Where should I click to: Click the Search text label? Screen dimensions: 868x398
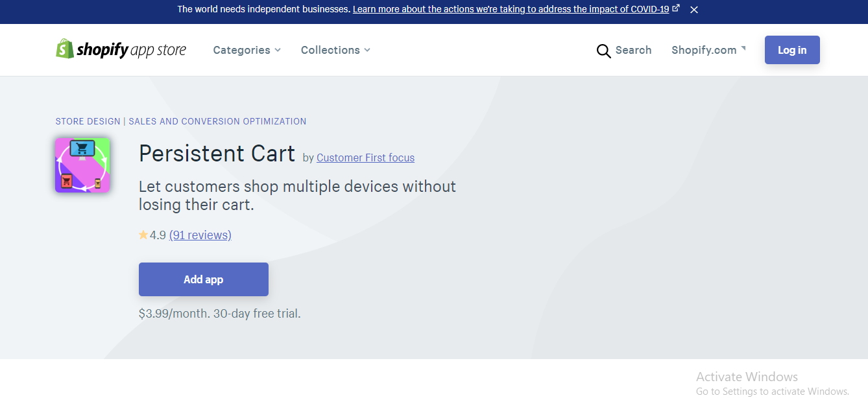(x=633, y=50)
